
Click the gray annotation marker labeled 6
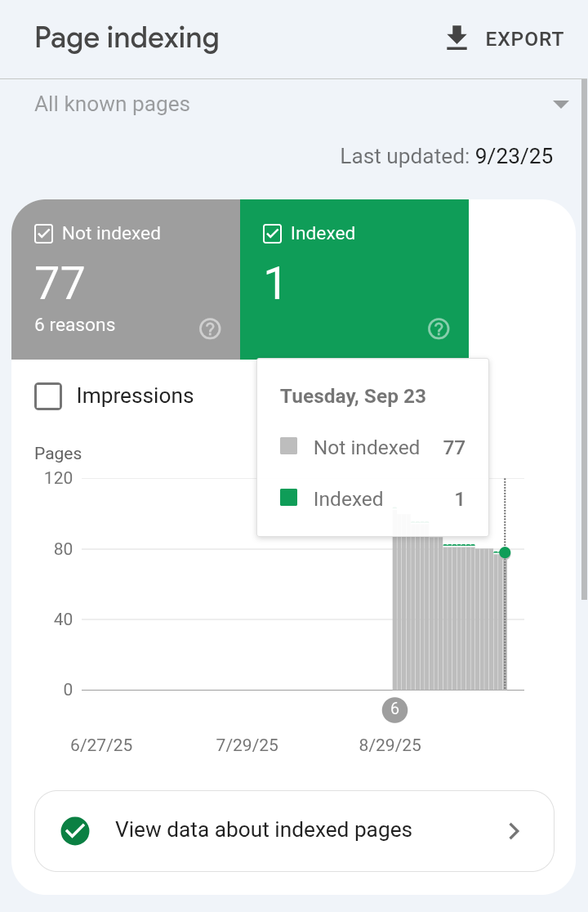click(394, 709)
